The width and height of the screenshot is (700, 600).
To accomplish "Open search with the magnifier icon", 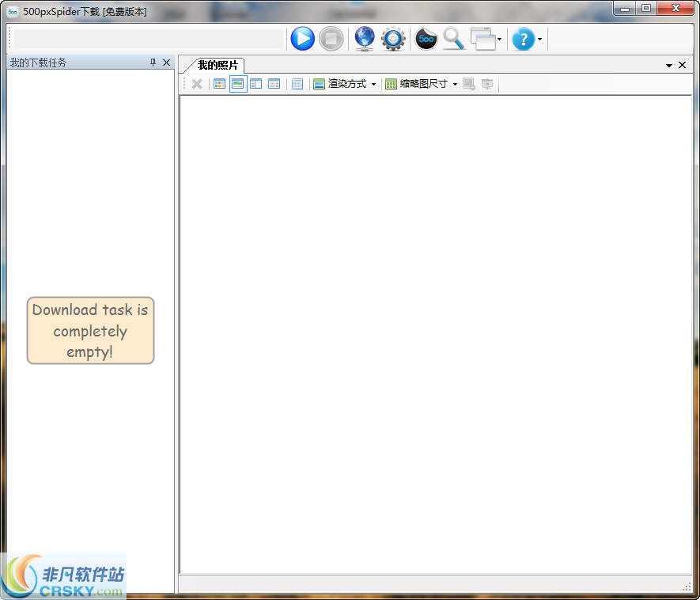I will pyautogui.click(x=454, y=39).
